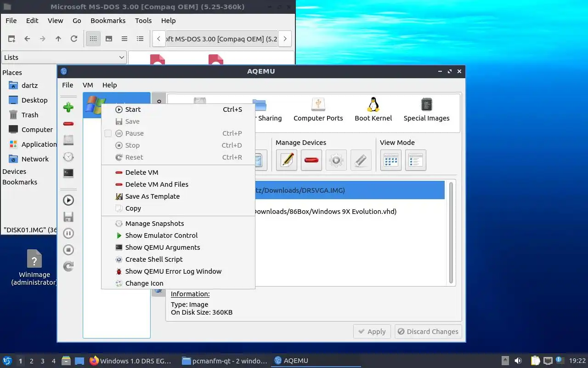Image resolution: width=588 pixels, height=368 pixels.
Task: Open the file manager Bookmarks menu
Action: click(x=108, y=21)
